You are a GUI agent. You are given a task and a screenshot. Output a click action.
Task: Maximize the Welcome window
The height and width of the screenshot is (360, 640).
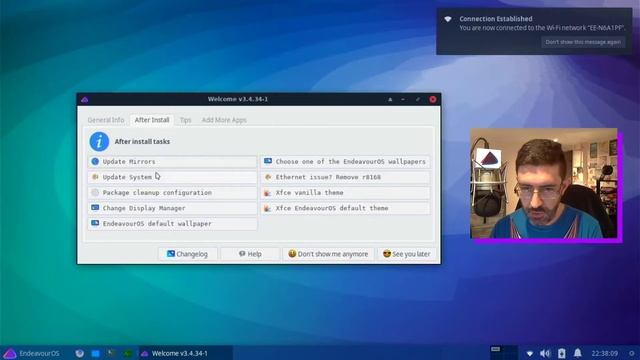tap(418, 100)
